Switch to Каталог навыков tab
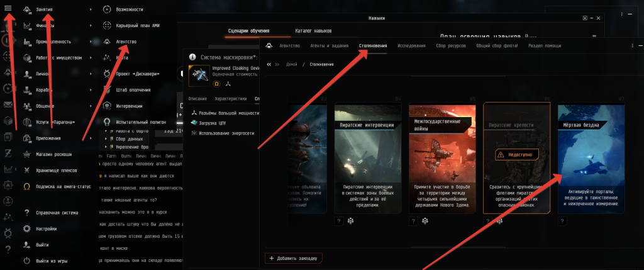644x270 pixels. [x=313, y=30]
